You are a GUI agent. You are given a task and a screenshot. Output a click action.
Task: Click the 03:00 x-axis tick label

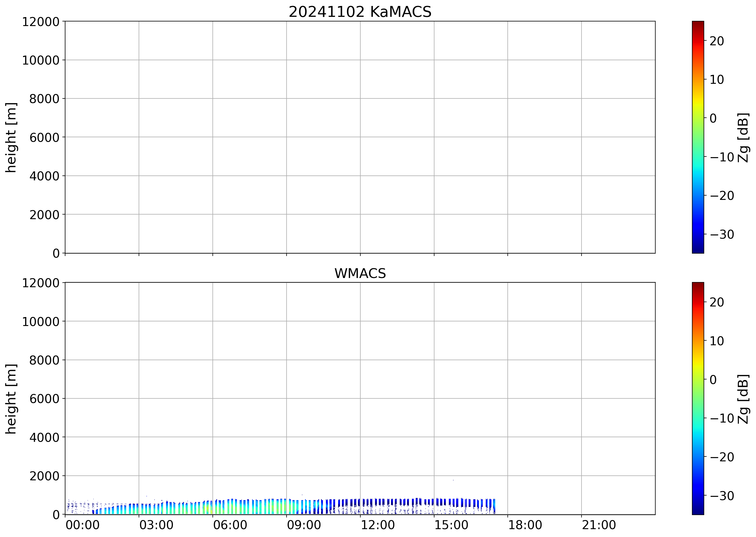coord(156,525)
